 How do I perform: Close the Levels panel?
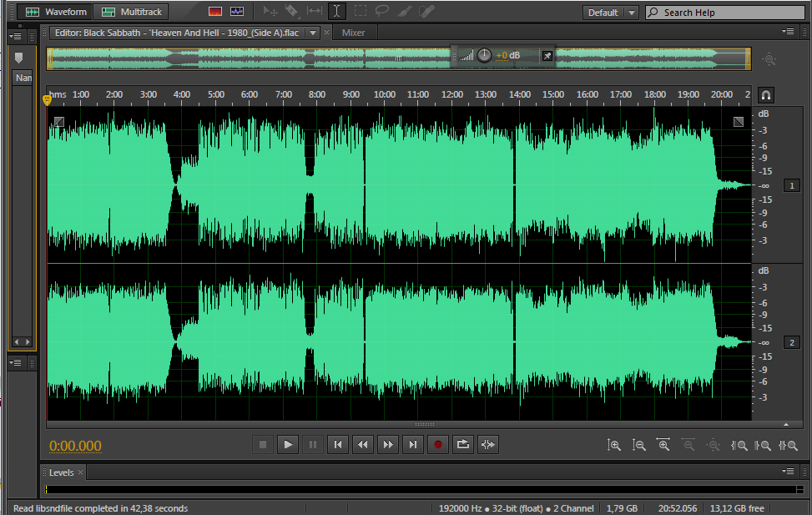[80, 472]
